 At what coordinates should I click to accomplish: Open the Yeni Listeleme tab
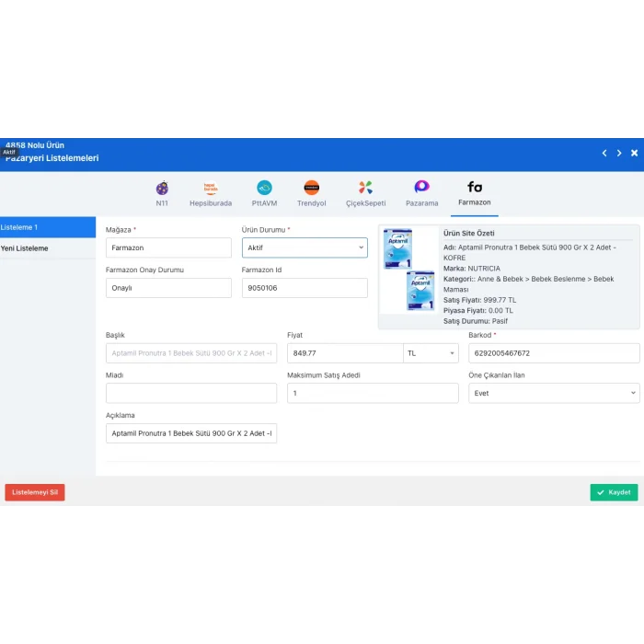click(48, 248)
